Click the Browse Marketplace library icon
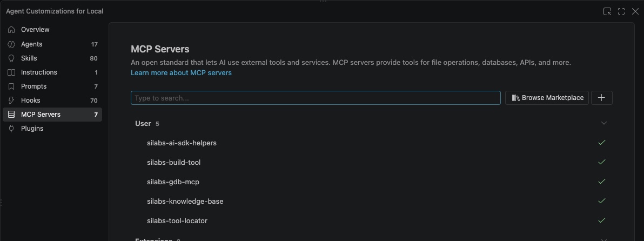This screenshot has height=241, width=644. click(515, 98)
